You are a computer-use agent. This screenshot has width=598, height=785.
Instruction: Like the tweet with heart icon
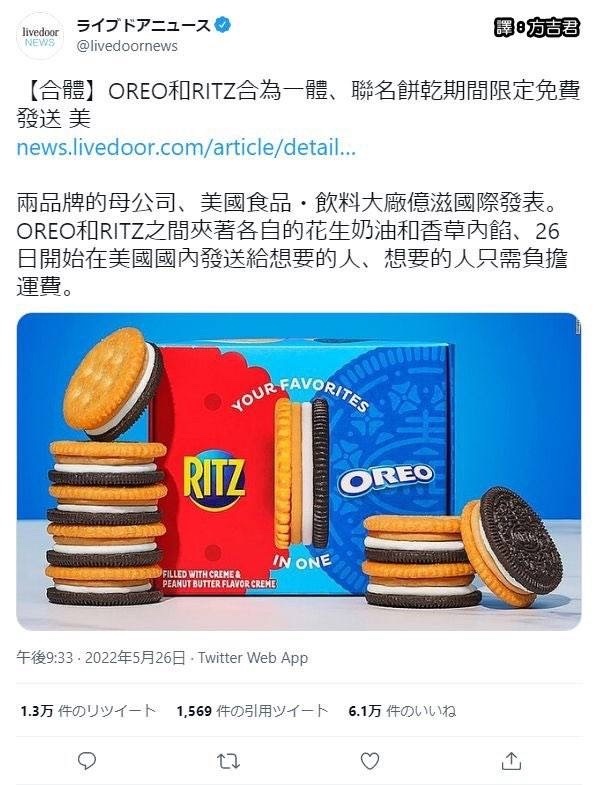(x=370, y=761)
